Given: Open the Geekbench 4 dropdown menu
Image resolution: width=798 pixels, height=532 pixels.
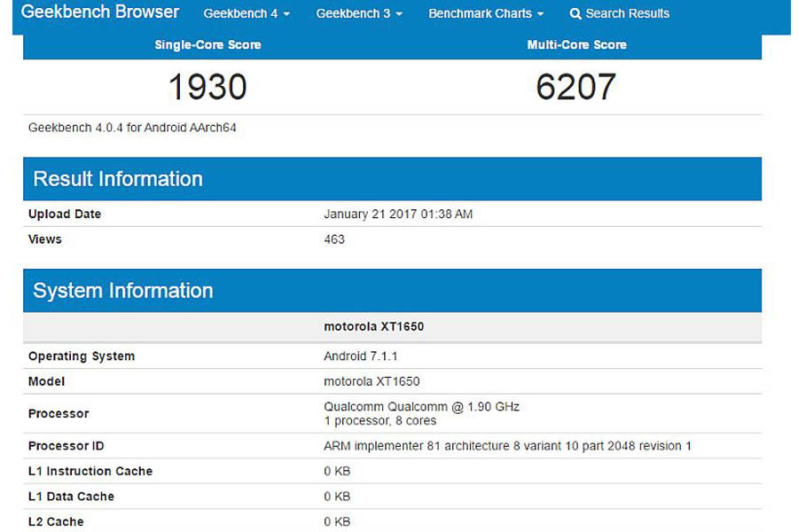Looking at the screenshot, I should pyautogui.click(x=246, y=14).
